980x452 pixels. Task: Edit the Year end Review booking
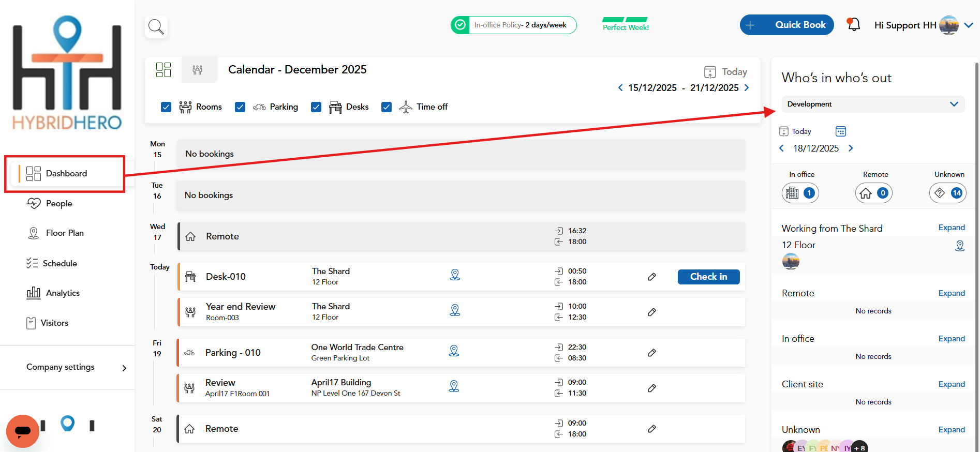652,312
